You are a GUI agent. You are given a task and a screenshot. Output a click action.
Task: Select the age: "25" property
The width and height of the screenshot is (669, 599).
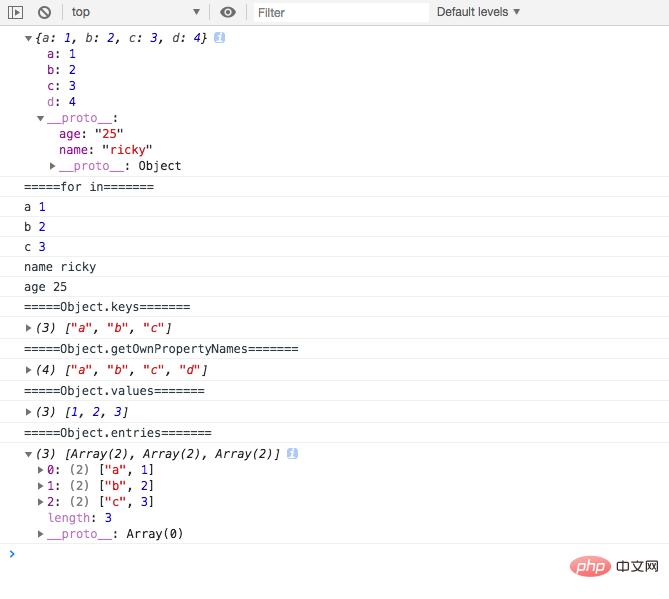coord(91,134)
